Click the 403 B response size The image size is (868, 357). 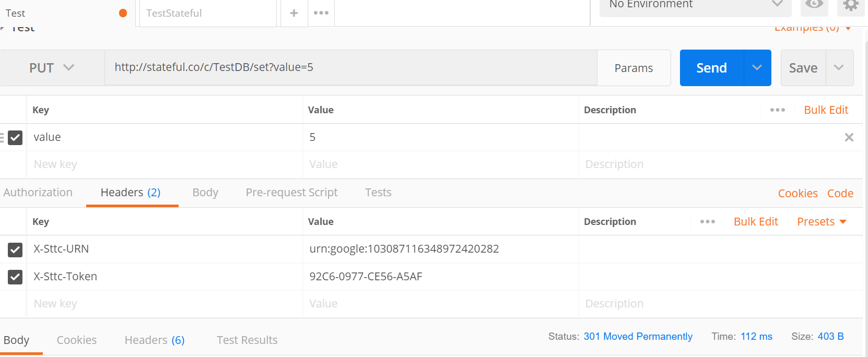click(830, 337)
